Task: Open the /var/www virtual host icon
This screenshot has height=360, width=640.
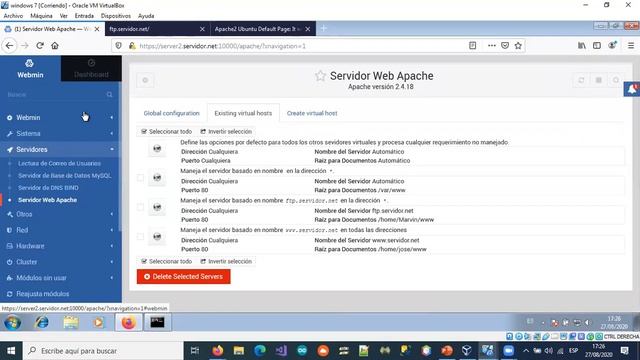Action: pos(157,178)
